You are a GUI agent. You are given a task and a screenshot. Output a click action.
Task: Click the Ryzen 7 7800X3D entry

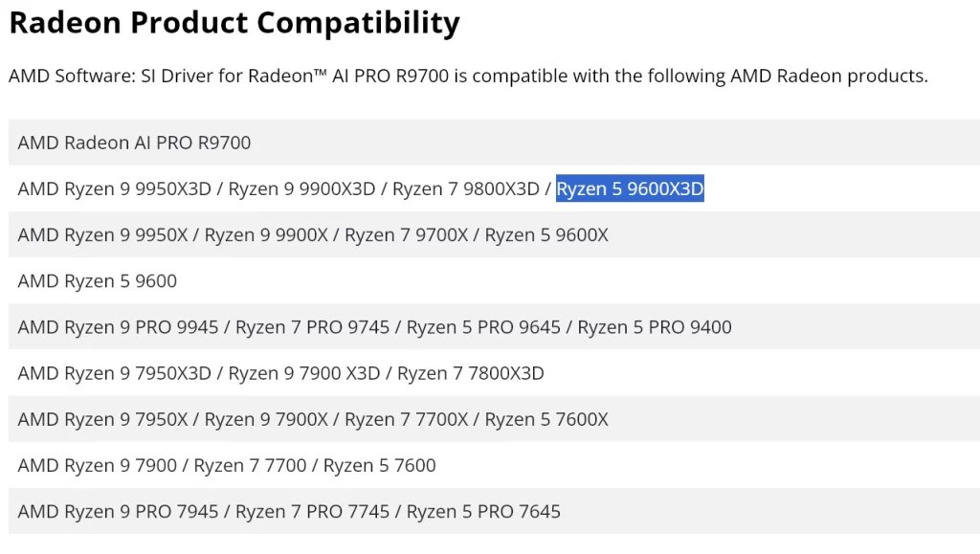[x=471, y=373]
